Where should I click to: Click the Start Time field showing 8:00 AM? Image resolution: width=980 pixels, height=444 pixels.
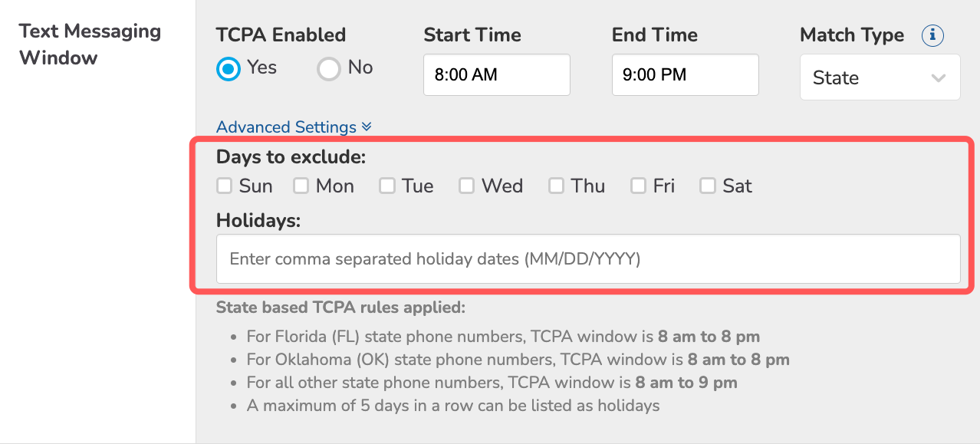click(x=496, y=74)
